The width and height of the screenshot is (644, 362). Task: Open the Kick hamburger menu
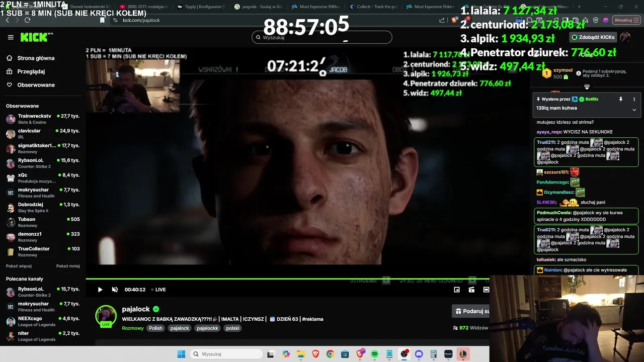(11, 37)
